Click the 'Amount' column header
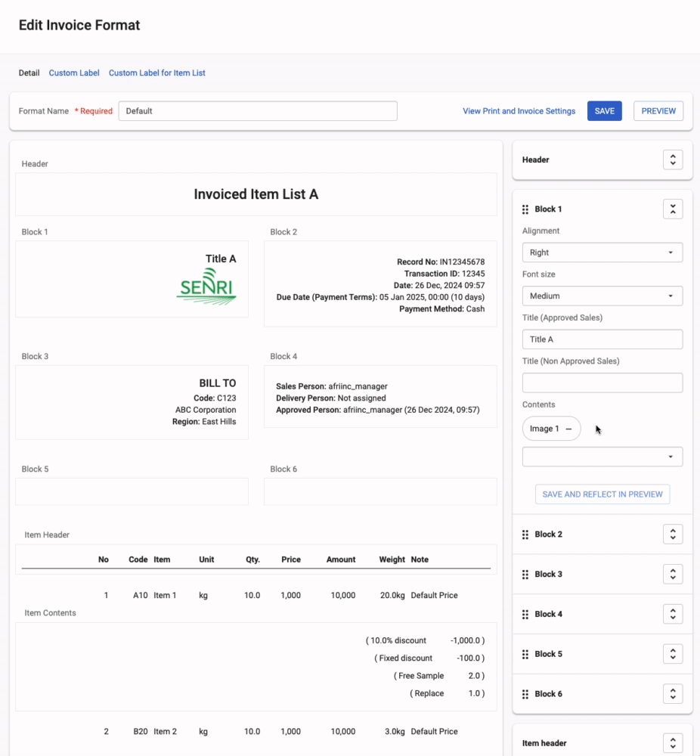700x756 pixels. (341, 559)
